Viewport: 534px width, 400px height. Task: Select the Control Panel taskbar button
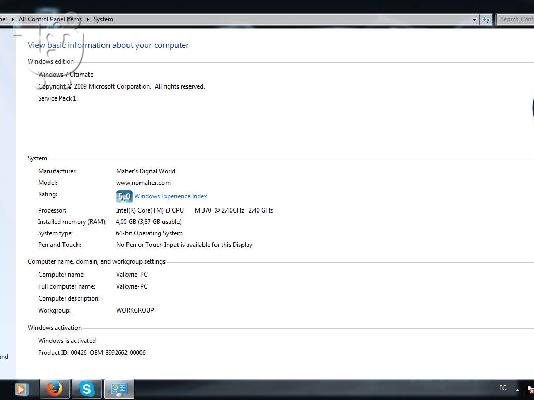tap(119, 389)
